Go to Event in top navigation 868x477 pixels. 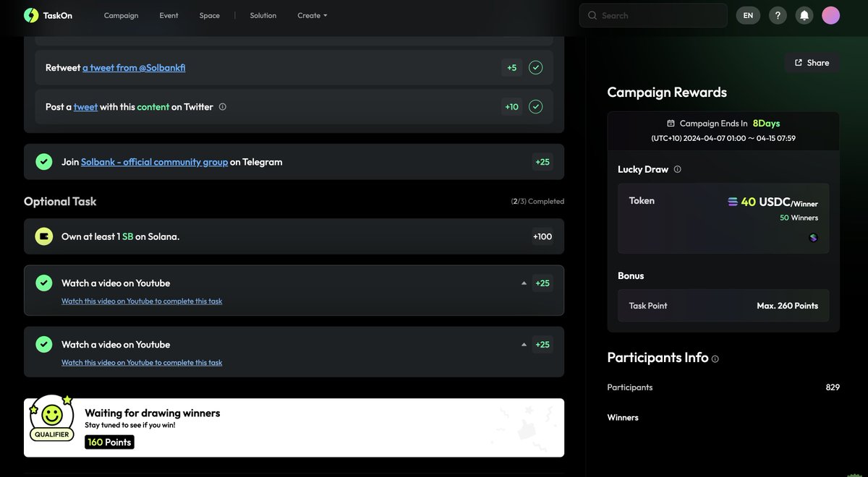(169, 15)
